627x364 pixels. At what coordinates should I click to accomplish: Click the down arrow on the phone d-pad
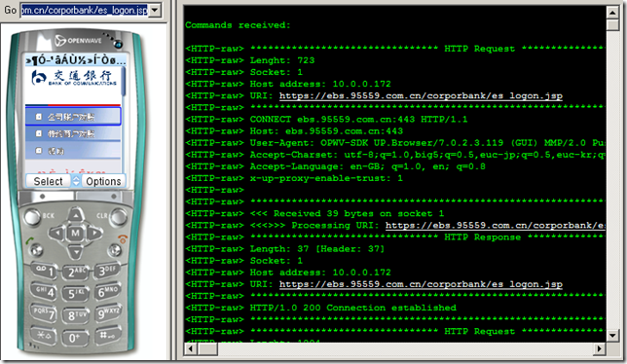coord(76,251)
